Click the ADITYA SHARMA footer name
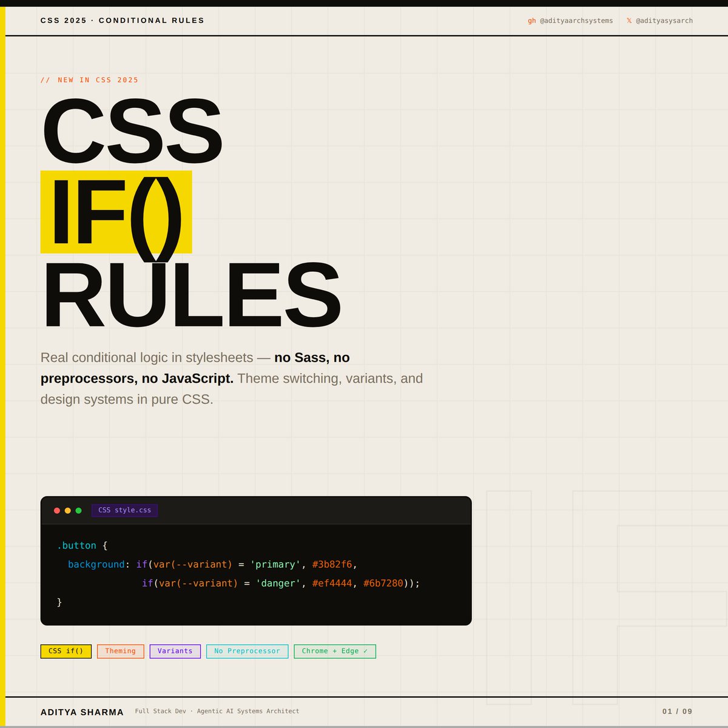Screen dimensions: 728x728 (x=82, y=712)
